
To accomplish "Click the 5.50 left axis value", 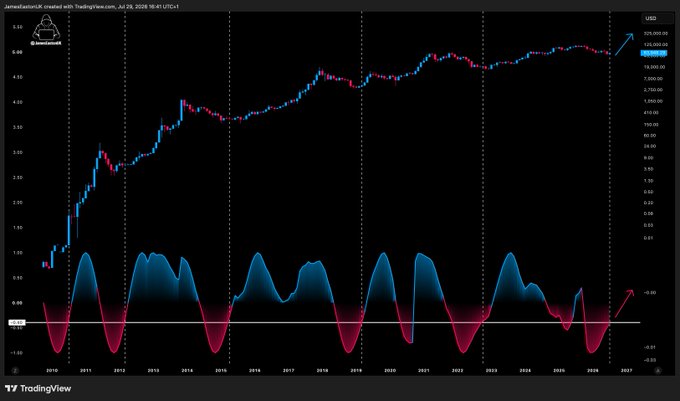I will 17,27.
